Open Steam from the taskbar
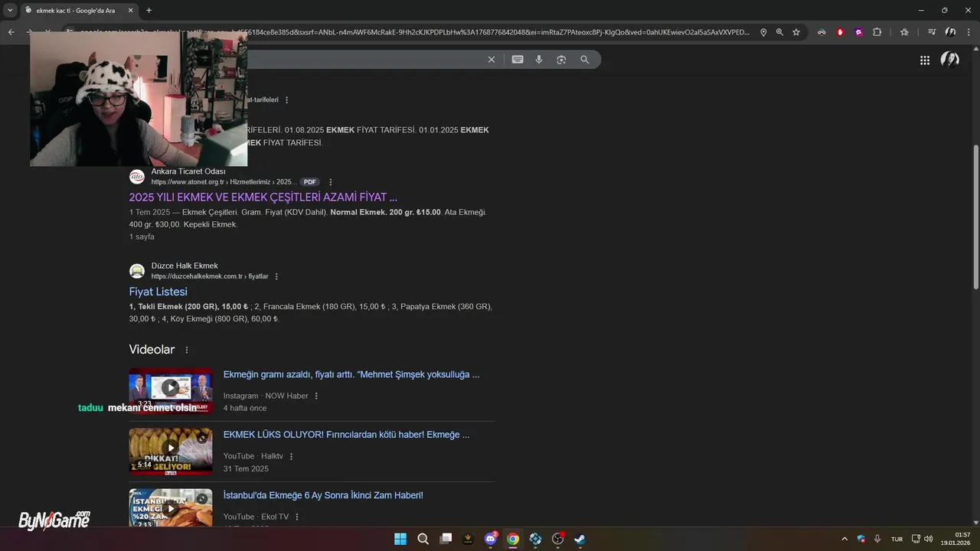This screenshot has width=980, height=551. [580, 539]
